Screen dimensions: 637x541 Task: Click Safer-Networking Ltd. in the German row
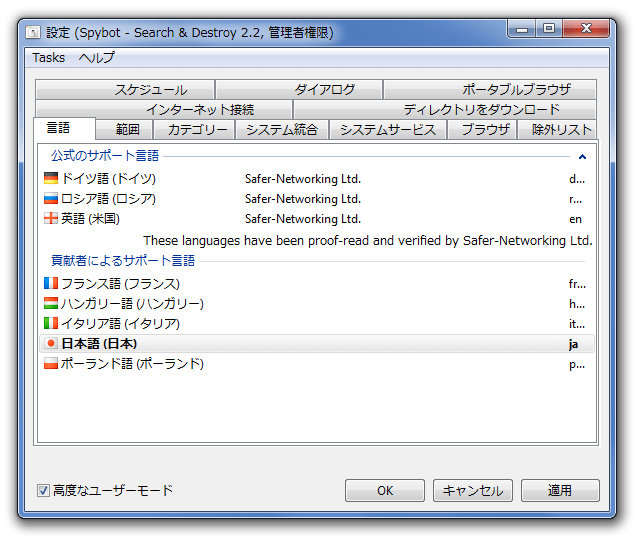click(x=303, y=179)
